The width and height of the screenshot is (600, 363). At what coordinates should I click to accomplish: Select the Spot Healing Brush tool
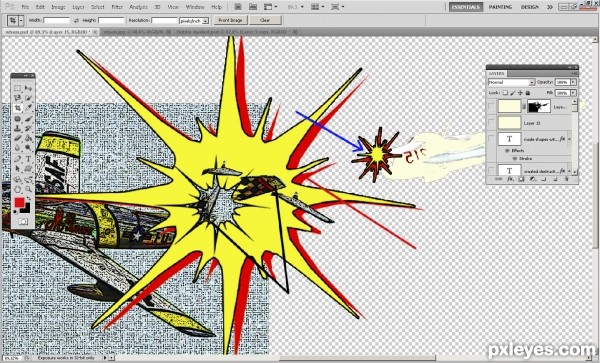(x=18, y=118)
